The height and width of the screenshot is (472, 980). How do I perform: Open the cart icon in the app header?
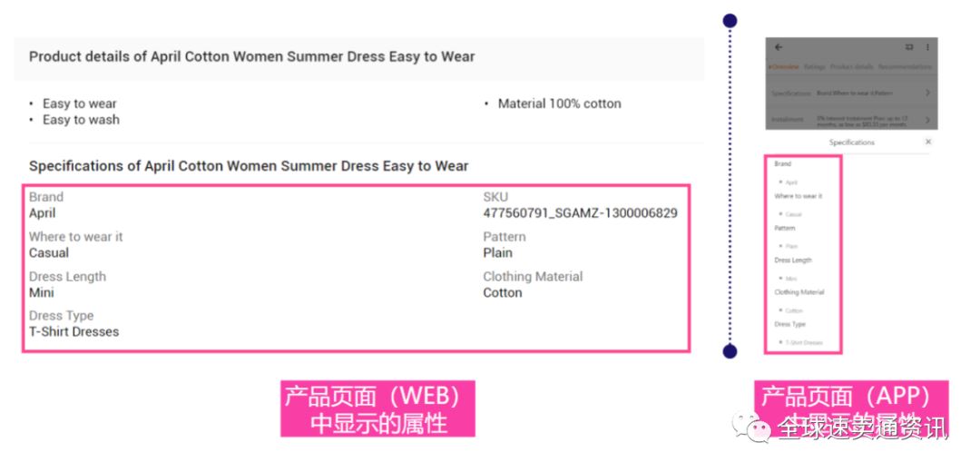coord(909,47)
